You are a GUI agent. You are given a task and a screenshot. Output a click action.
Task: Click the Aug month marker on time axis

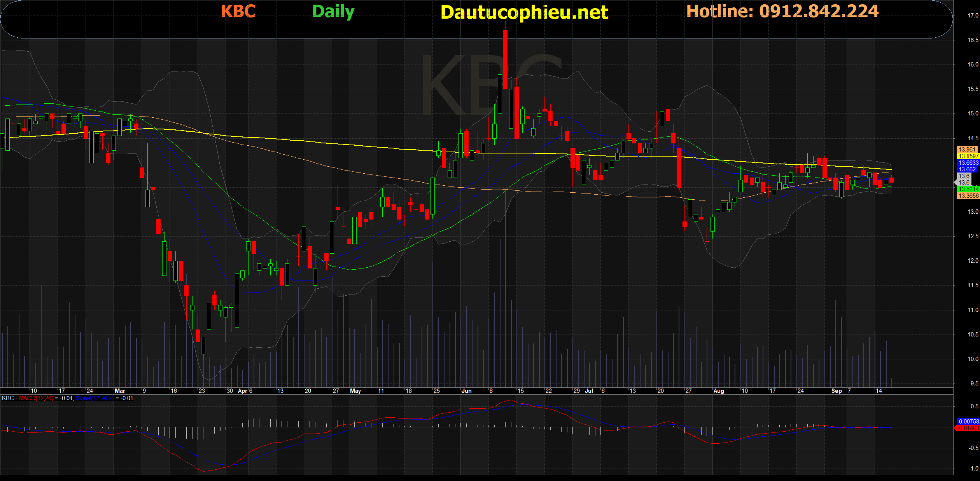click(719, 391)
